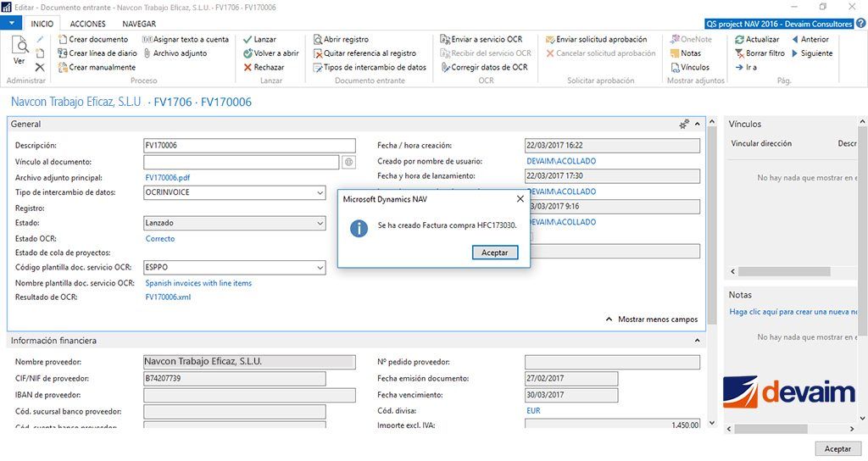Go to Anterior record
This screenshot has width=868, height=461.
pos(810,39)
